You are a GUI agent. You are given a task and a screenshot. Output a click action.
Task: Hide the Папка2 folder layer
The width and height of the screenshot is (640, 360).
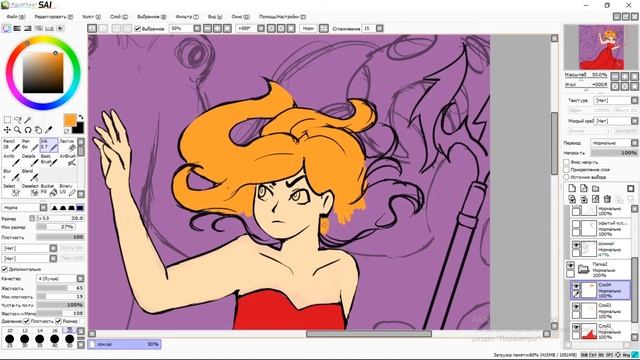click(x=571, y=265)
